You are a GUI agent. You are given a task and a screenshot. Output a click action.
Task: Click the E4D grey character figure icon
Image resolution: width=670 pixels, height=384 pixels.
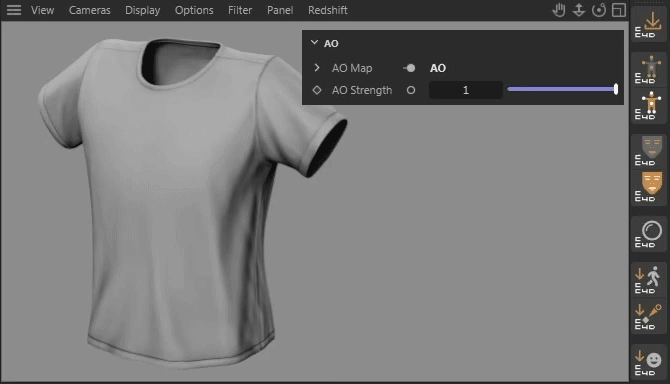649,70
